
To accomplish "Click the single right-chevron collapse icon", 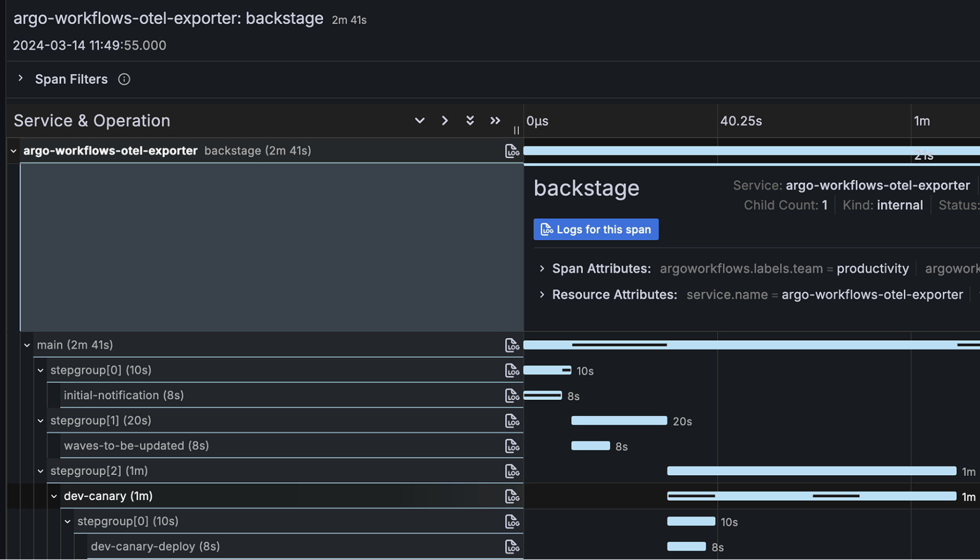I will click(x=445, y=120).
